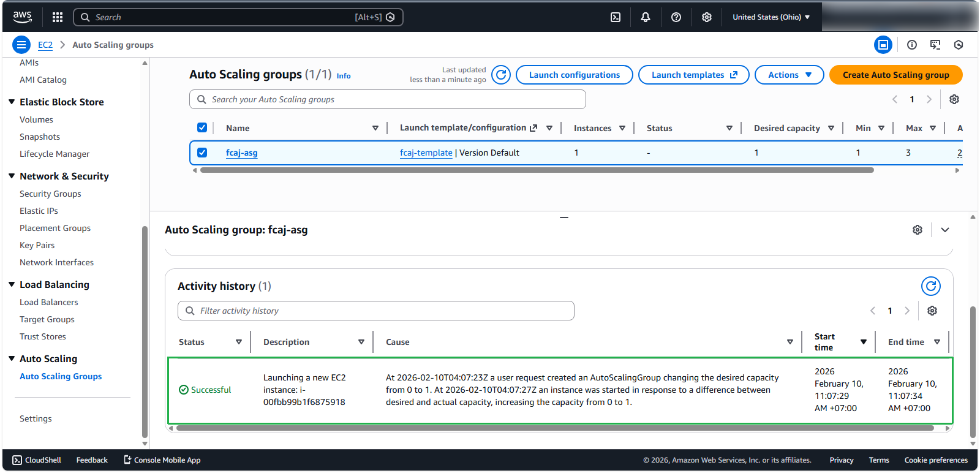Collapse the Elastic Block Store section
Image resolution: width=980 pixels, height=473 pixels.
coord(12,102)
